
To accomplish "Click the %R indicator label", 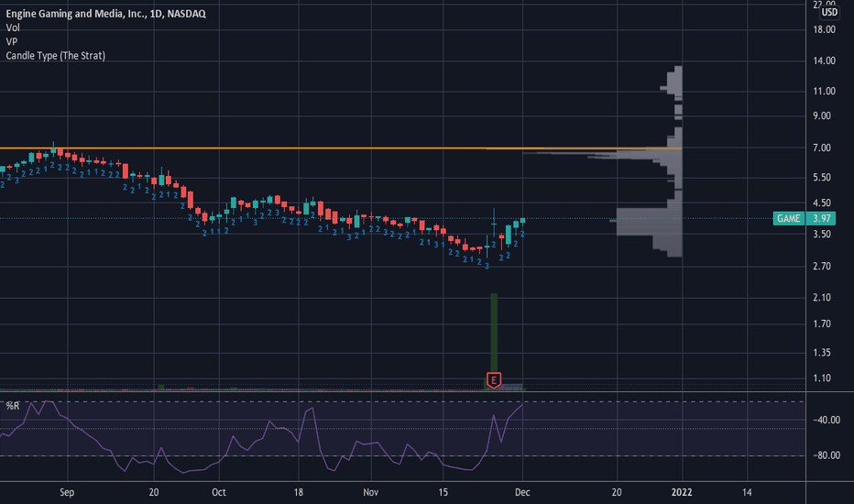I will coord(13,406).
